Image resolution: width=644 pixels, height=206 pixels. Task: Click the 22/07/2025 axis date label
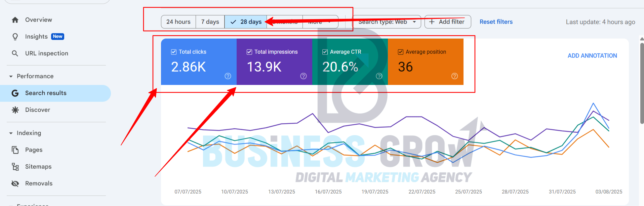pyautogui.click(x=422, y=192)
